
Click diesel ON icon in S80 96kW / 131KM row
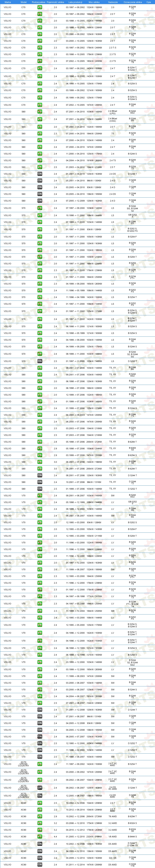pyautogui.click(x=39, y=482)
